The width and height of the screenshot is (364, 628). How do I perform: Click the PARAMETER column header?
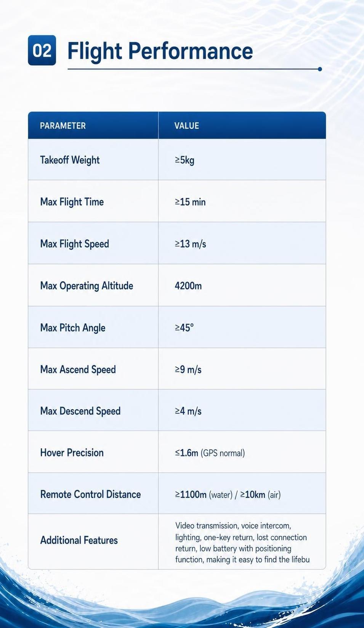click(x=63, y=125)
